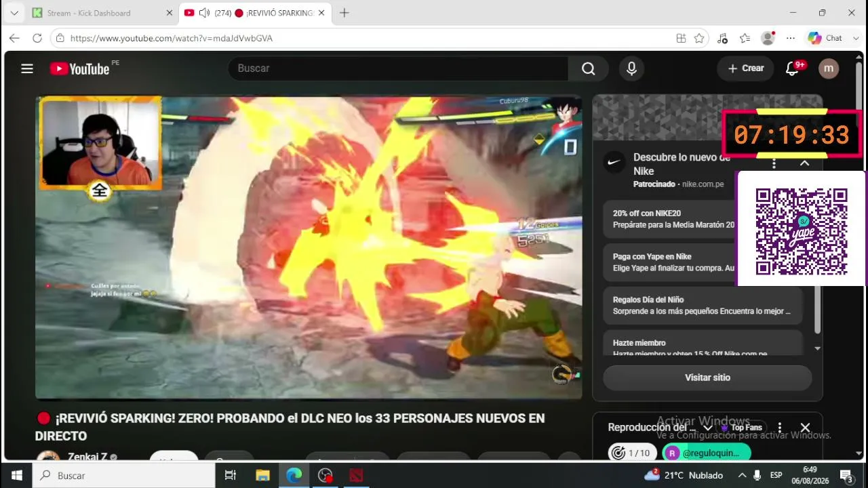Viewport: 868px width, 488px height.
Task: Close the live chat panel
Action: tap(805, 428)
